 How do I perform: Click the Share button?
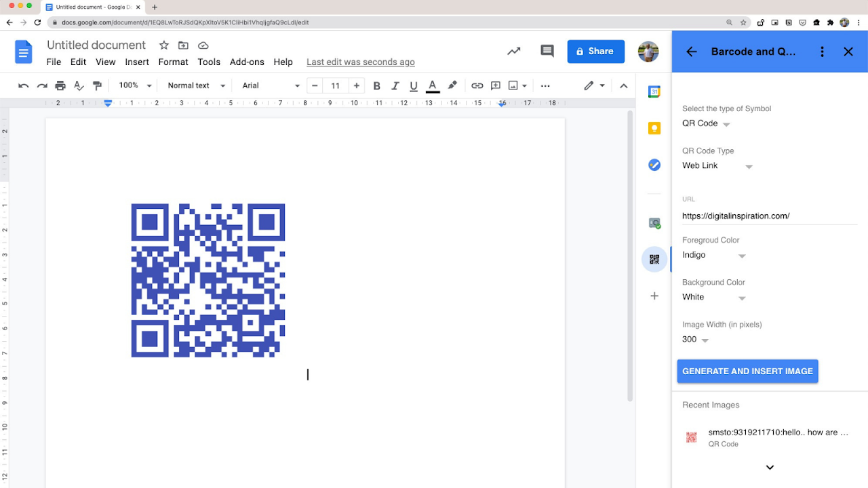pyautogui.click(x=596, y=52)
